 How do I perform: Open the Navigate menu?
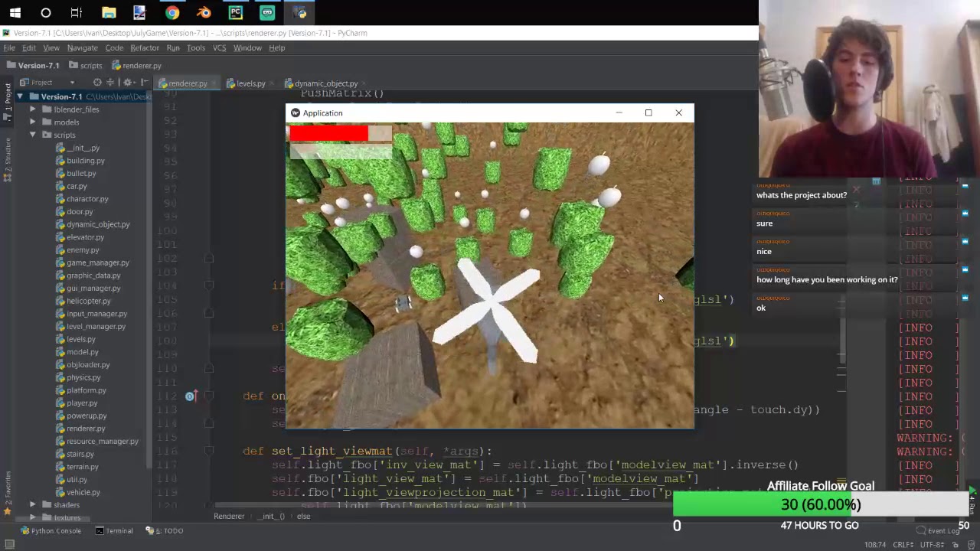click(82, 47)
